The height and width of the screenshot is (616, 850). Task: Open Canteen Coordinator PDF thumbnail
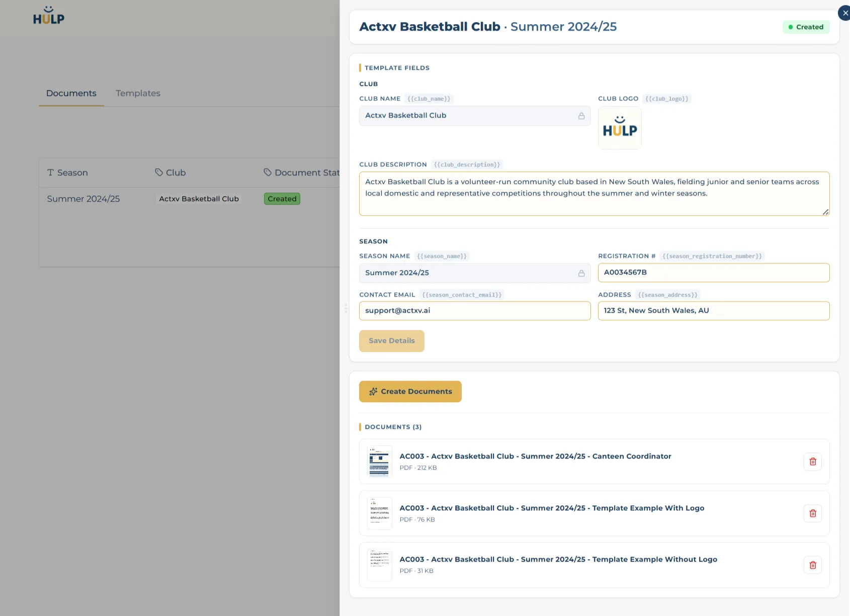[380, 462]
